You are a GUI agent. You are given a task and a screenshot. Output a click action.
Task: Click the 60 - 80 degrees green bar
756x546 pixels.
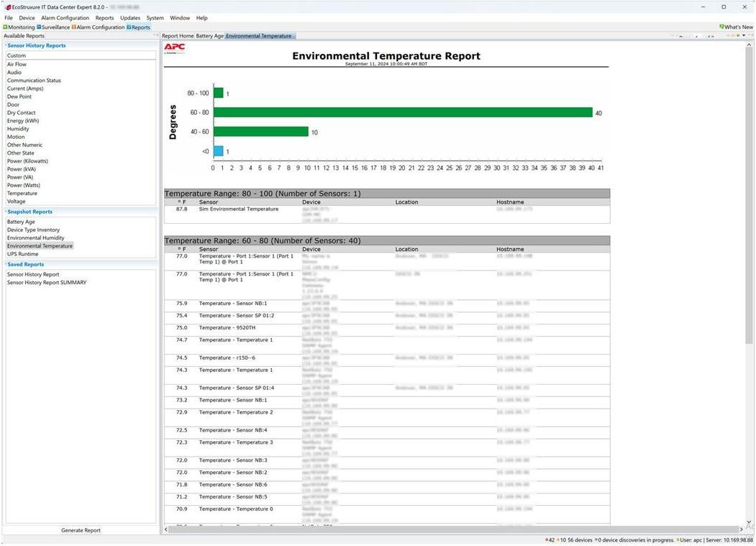403,113
